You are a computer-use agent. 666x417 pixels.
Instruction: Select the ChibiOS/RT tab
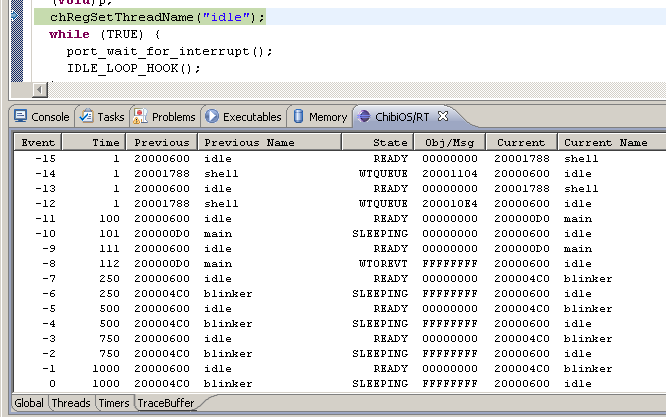pyautogui.click(x=402, y=116)
